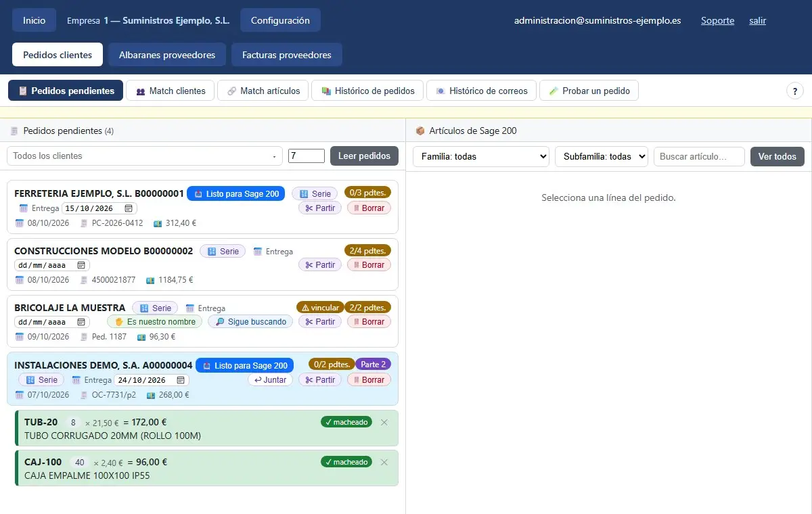
Task: Click the '0/3 pdtes.' badge on FERRETERIA EJEMPLO
Action: (368, 192)
